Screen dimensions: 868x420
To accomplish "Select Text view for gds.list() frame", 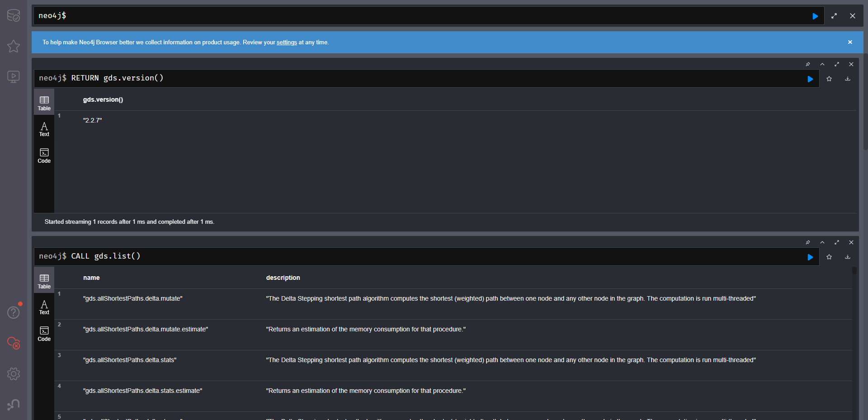I will [44, 307].
